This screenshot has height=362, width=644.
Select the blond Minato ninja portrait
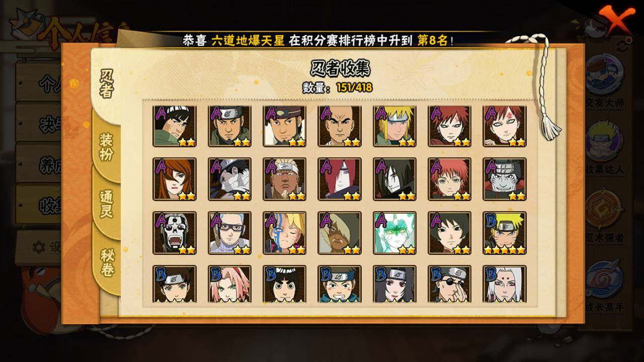(395, 126)
